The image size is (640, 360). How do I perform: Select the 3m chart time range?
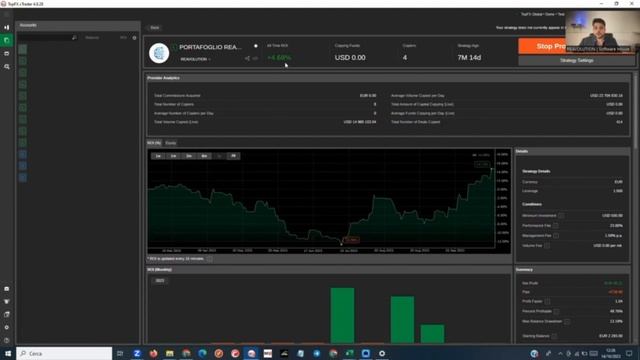coord(189,156)
